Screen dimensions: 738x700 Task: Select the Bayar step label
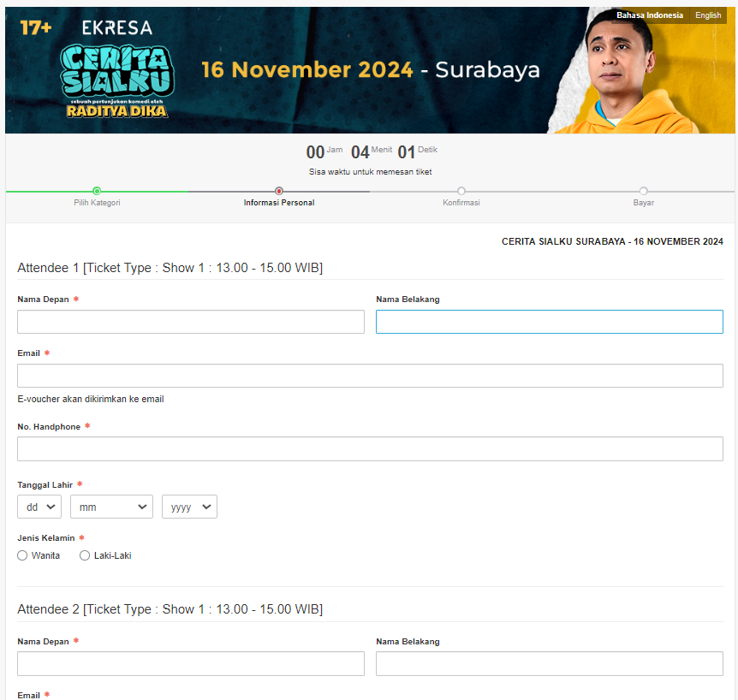click(644, 203)
